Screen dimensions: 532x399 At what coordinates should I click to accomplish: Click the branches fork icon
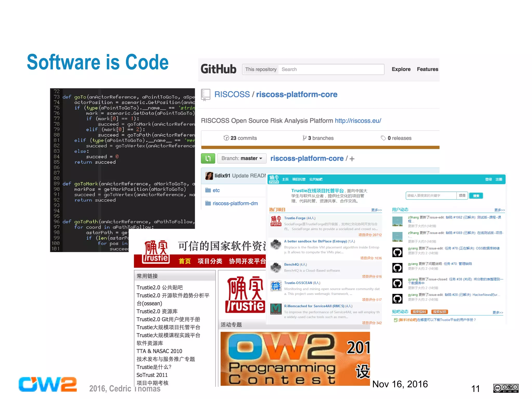[304, 138]
